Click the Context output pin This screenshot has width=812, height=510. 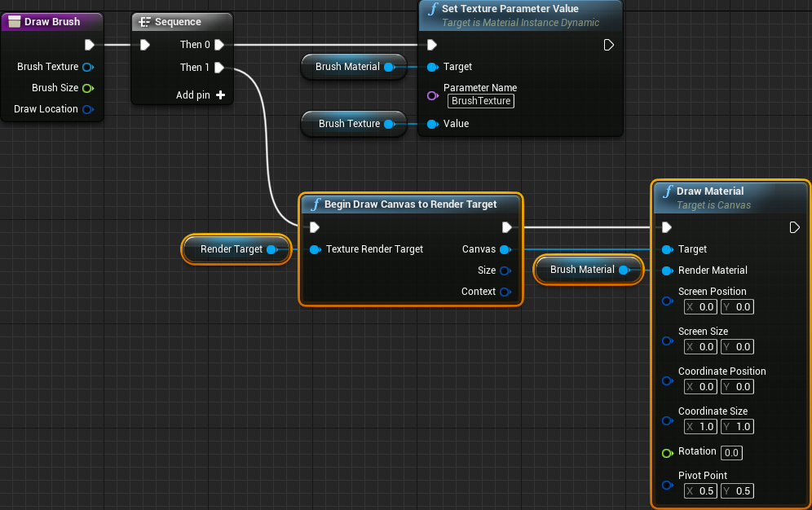point(505,292)
